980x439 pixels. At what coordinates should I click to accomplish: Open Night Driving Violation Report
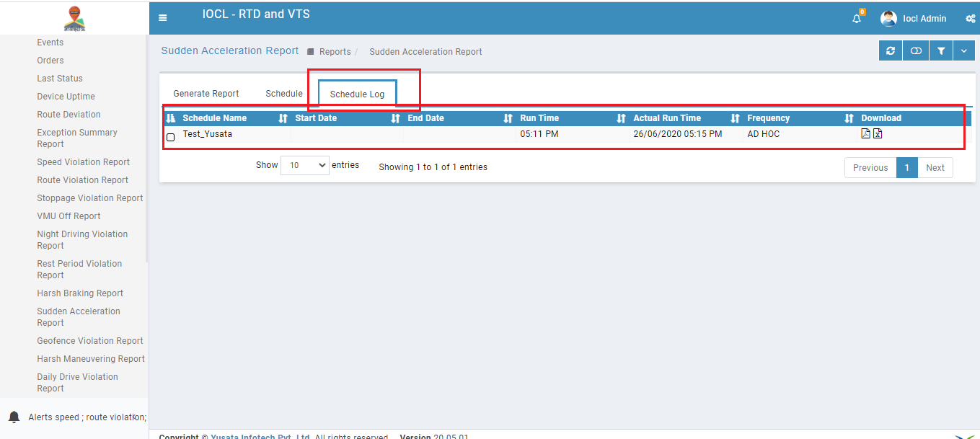coord(82,240)
